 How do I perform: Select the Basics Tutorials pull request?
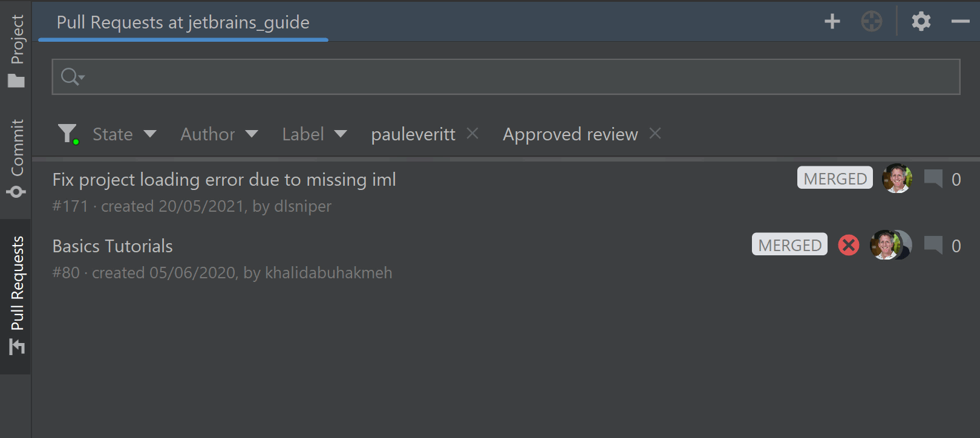pos(112,246)
